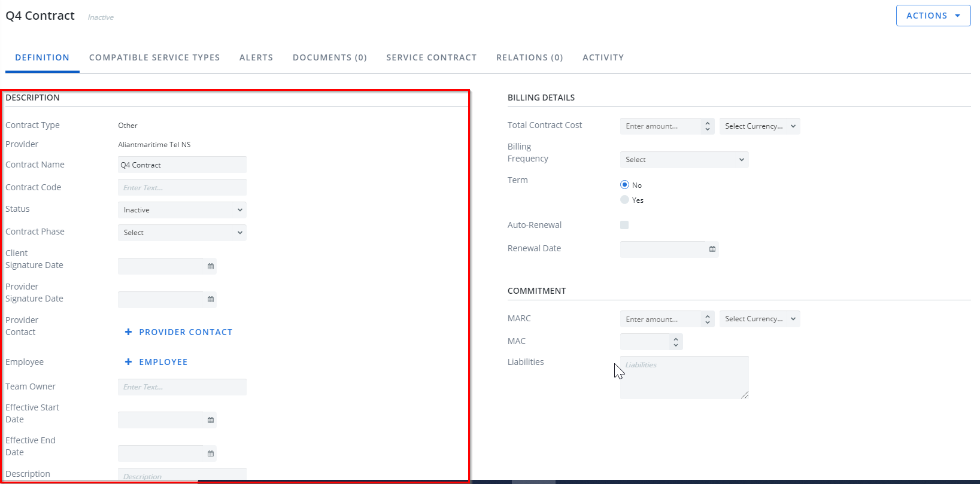Open the Documents (0) tab
The width and height of the screenshot is (980, 484).
click(330, 57)
